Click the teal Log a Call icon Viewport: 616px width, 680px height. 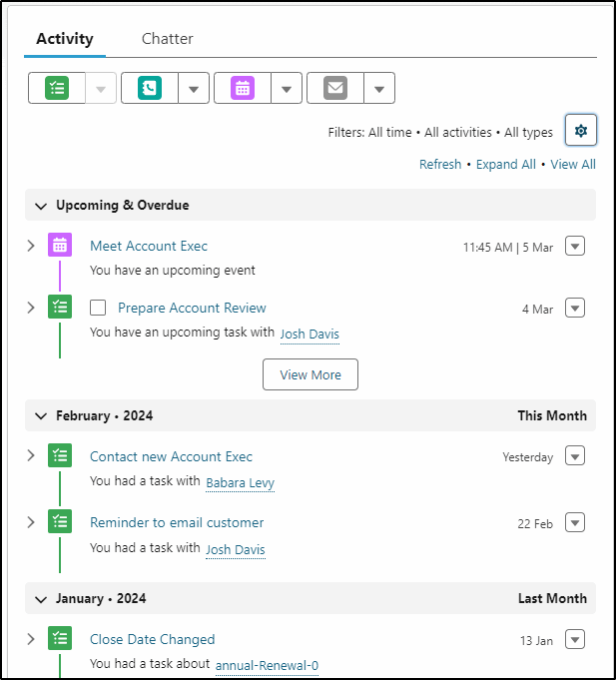(x=150, y=88)
